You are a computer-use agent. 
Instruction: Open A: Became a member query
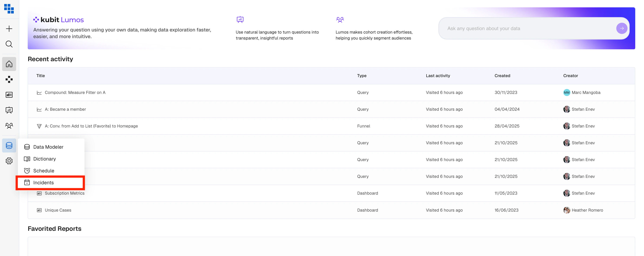point(65,109)
